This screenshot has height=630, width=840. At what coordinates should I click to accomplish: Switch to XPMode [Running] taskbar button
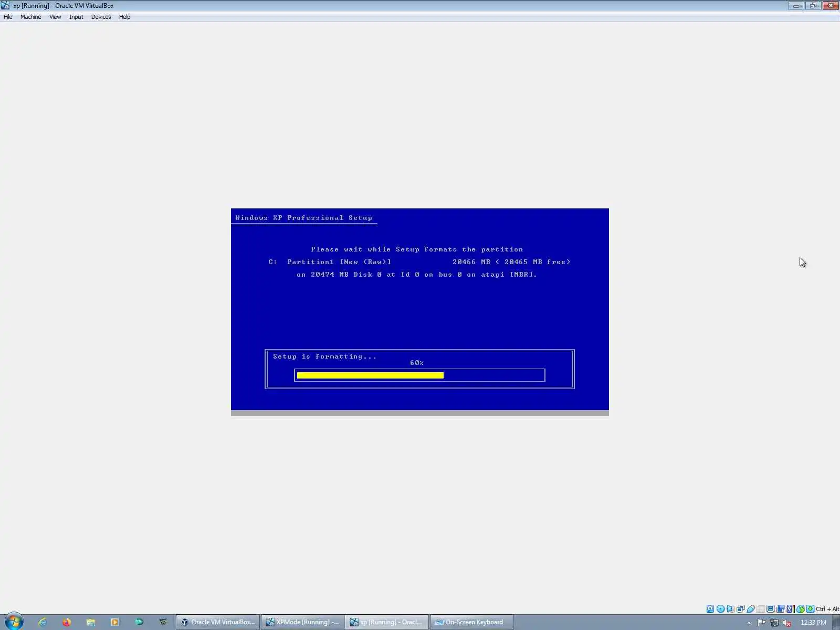point(303,622)
